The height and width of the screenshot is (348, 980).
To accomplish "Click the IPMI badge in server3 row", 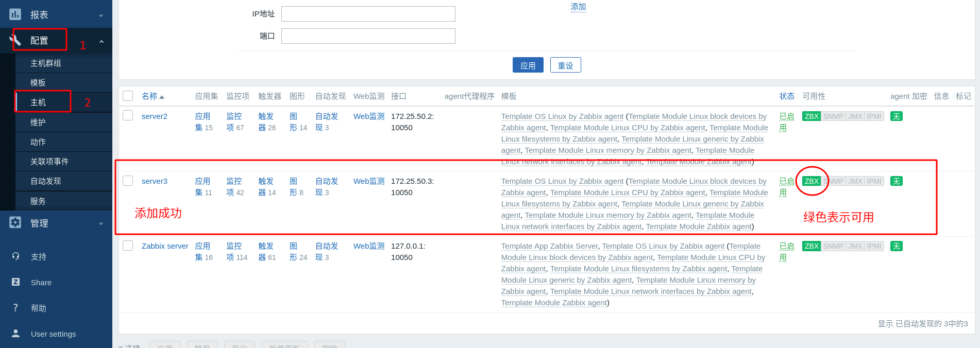I will pyautogui.click(x=874, y=181).
